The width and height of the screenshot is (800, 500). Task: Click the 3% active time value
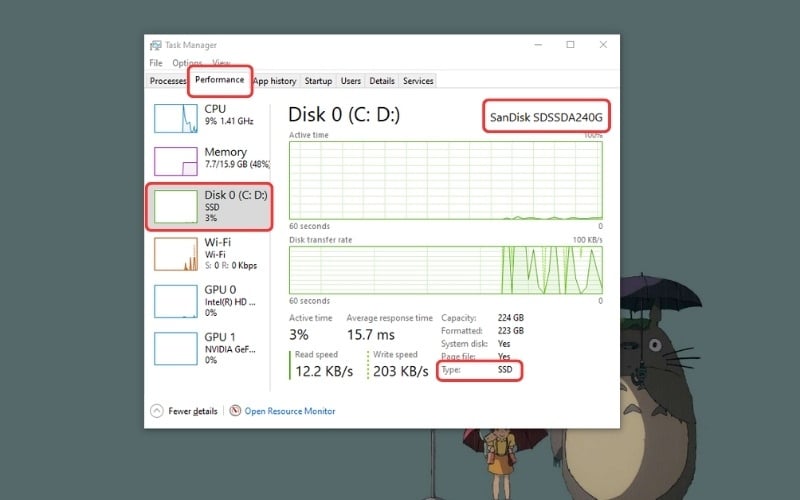pos(298,335)
